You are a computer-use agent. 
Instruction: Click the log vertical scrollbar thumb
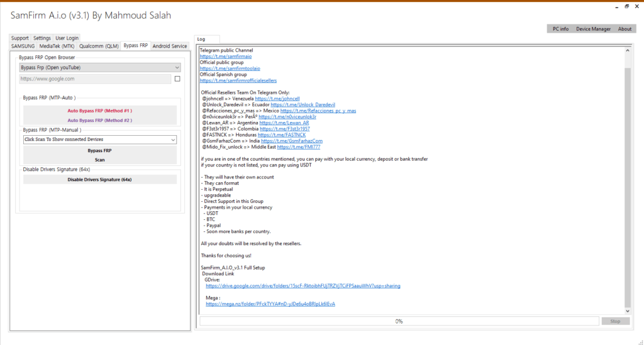[x=628, y=187]
